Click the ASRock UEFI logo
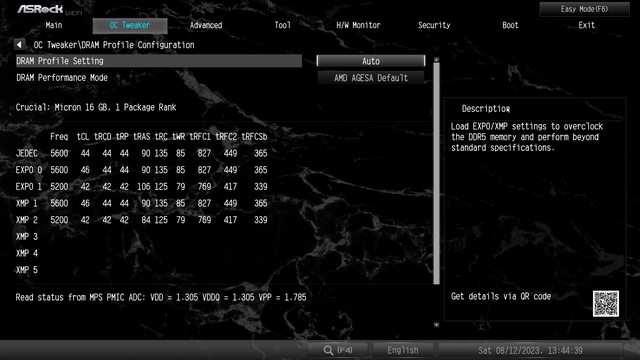640x360 pixels. pyautogui.click(x=49, y=9)
